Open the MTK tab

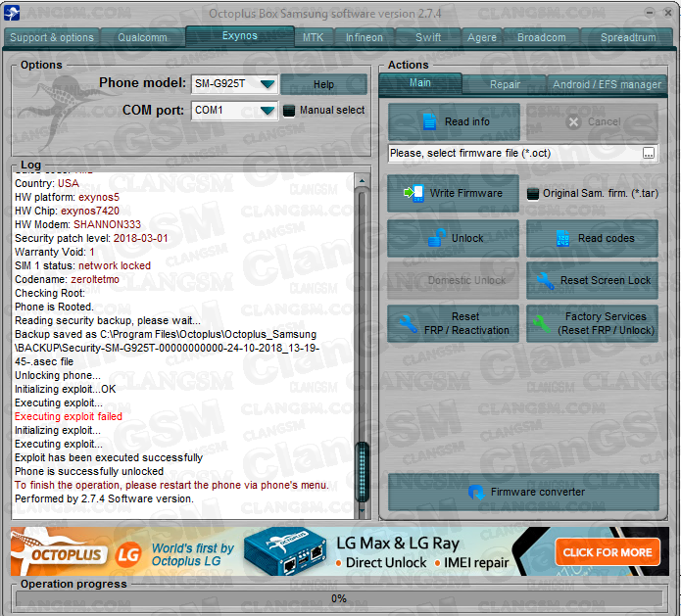tap(314, 37)
